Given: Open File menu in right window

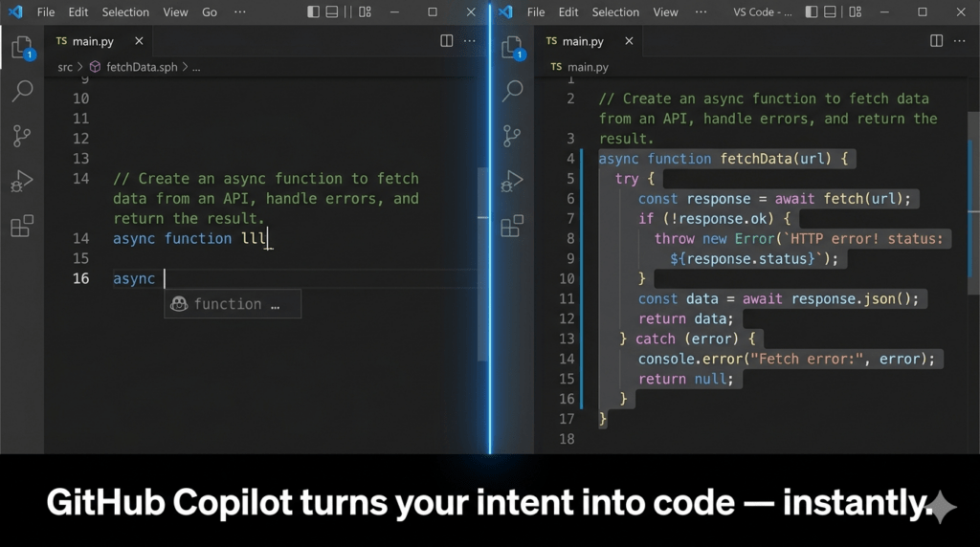Looking at the screenshot, I should tap(536, 11).
